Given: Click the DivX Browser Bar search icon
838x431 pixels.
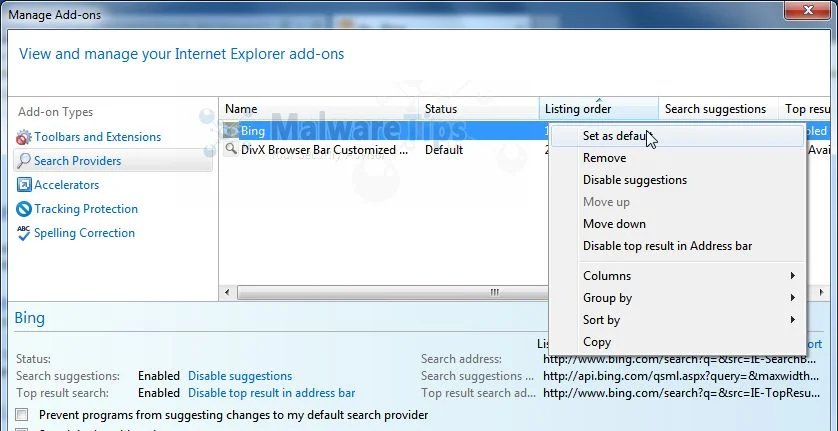Looking at the screenshot, I should (x=231, y=150).
